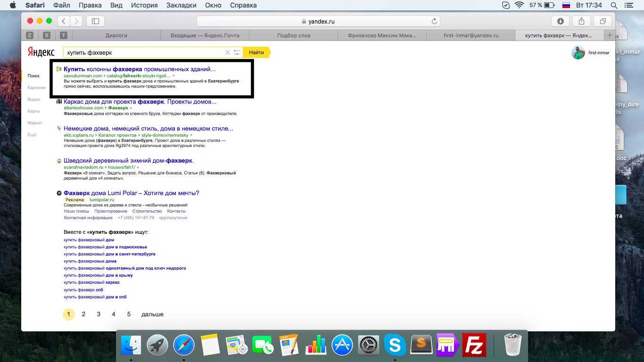
Task: Open Maps app in the Dock
Action: (236, 345)
